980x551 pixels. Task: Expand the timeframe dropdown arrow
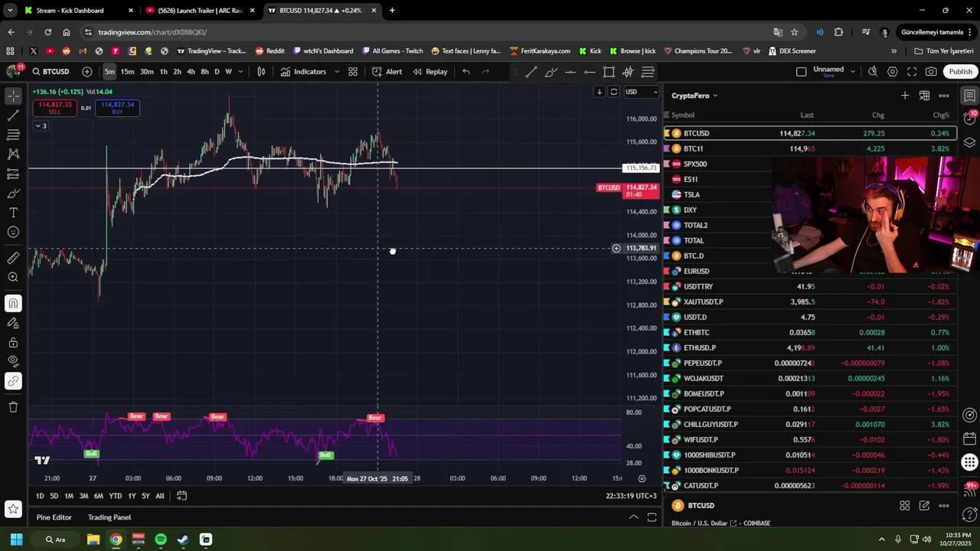pos(240,71)
